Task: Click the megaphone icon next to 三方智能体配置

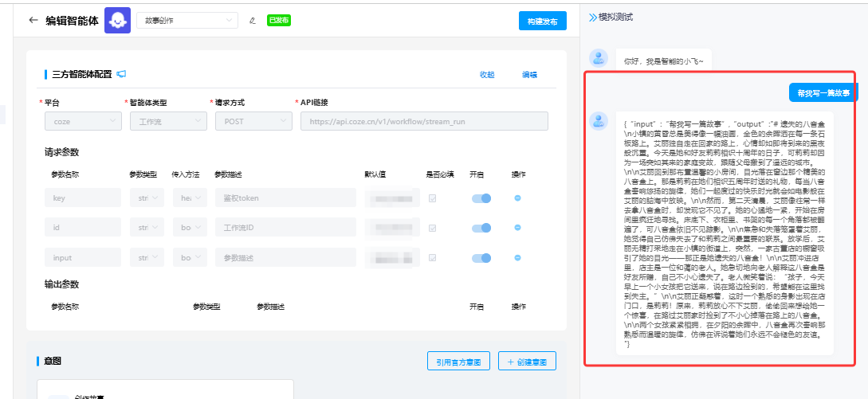Action: [122, 74]
